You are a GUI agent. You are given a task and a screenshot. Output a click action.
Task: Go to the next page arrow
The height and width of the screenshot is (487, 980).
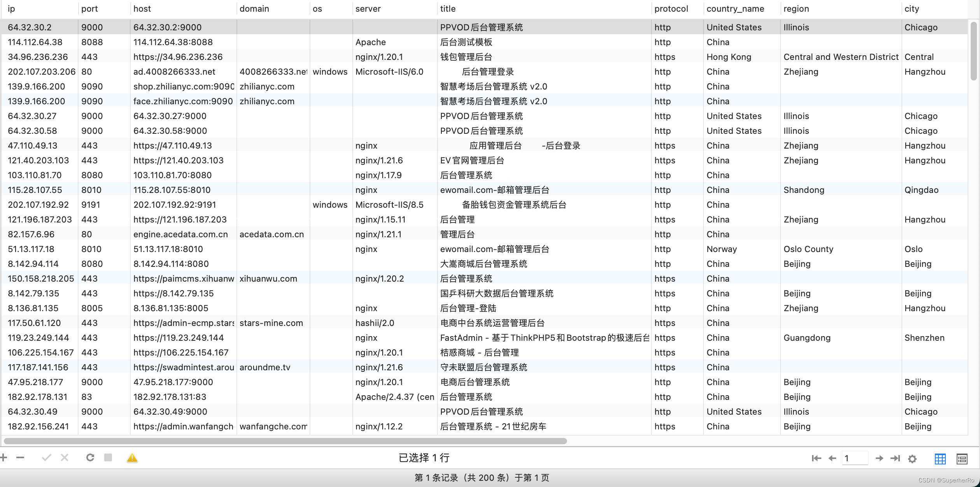879,458
